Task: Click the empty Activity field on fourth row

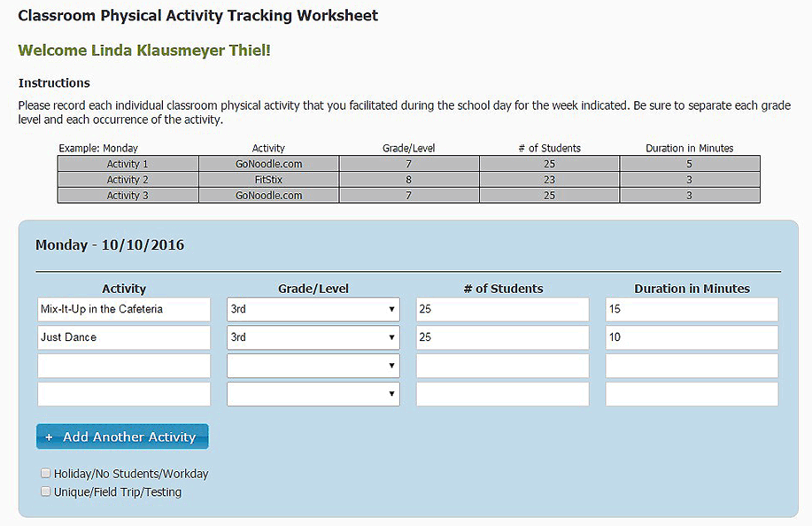Action: point(123,393)
